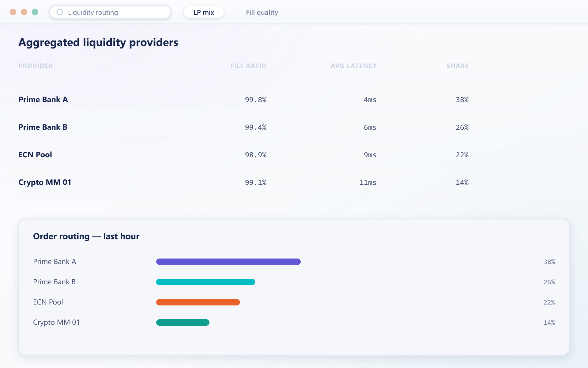Sort by the FILL RATIO column header
This screenshot has height=368, width=588.
248,66
